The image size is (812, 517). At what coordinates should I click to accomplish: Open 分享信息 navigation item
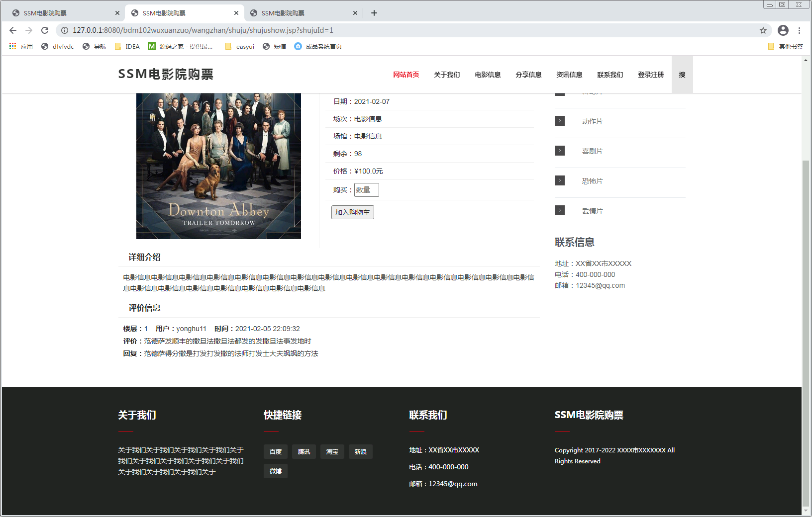click(528, 75)
